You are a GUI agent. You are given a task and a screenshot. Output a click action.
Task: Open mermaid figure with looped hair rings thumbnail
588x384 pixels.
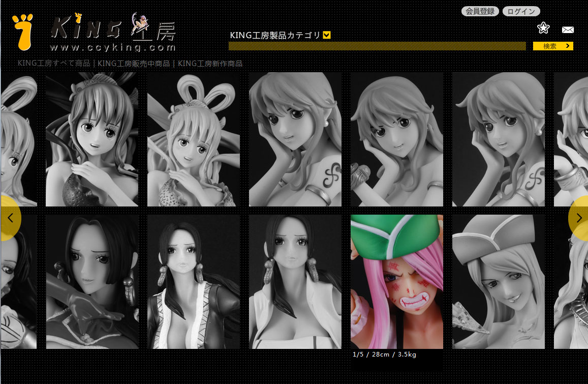[x=194, y=139]
